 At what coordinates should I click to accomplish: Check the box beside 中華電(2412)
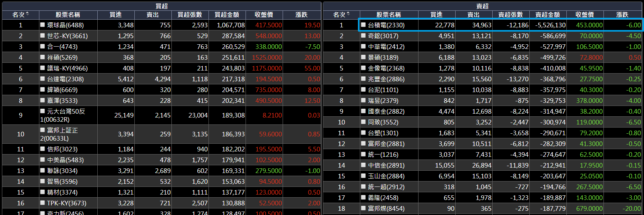(363, 46)
